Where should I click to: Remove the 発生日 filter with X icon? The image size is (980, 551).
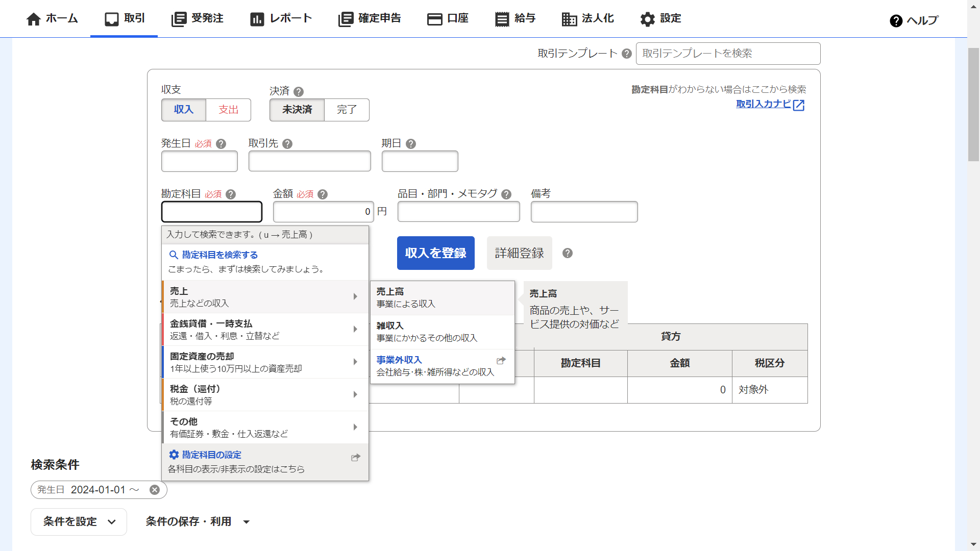coord(155,490)
